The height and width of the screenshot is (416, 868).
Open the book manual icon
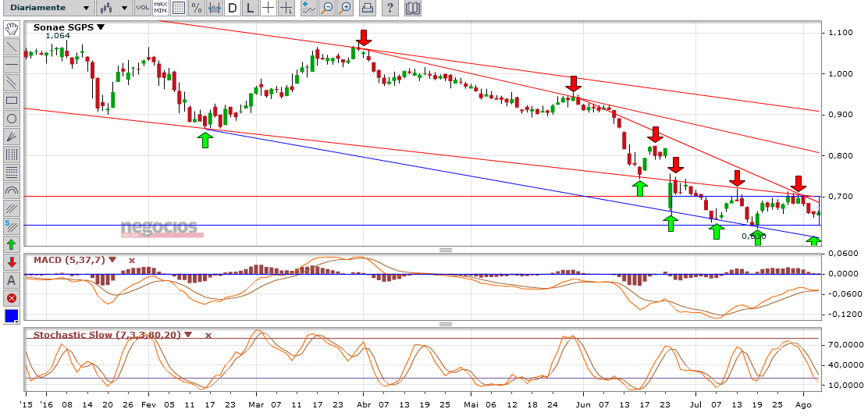pos(412,8)
